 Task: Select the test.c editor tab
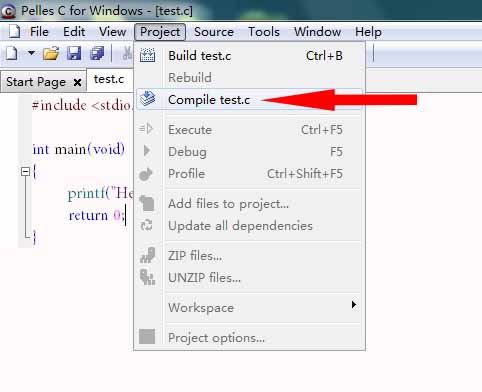coord(109,79)
